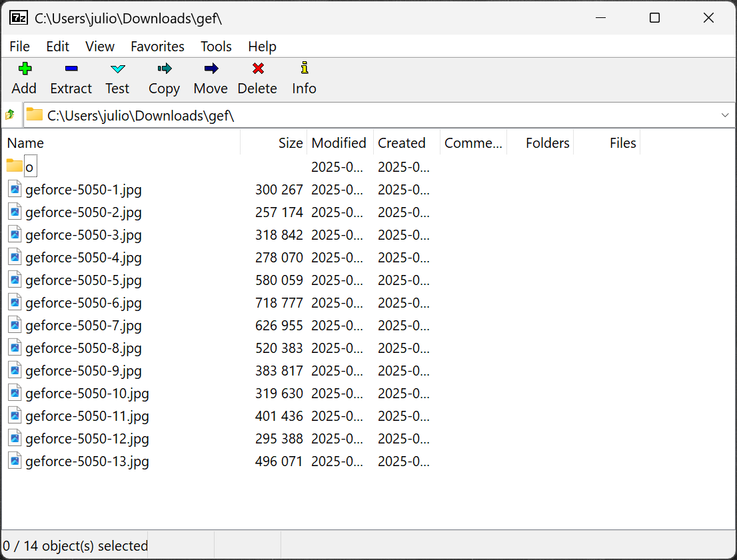Screen dimensions: 737x560
Task: Click file icon of geforce-5050-3.jpg
Action: [x=15, y=234]
